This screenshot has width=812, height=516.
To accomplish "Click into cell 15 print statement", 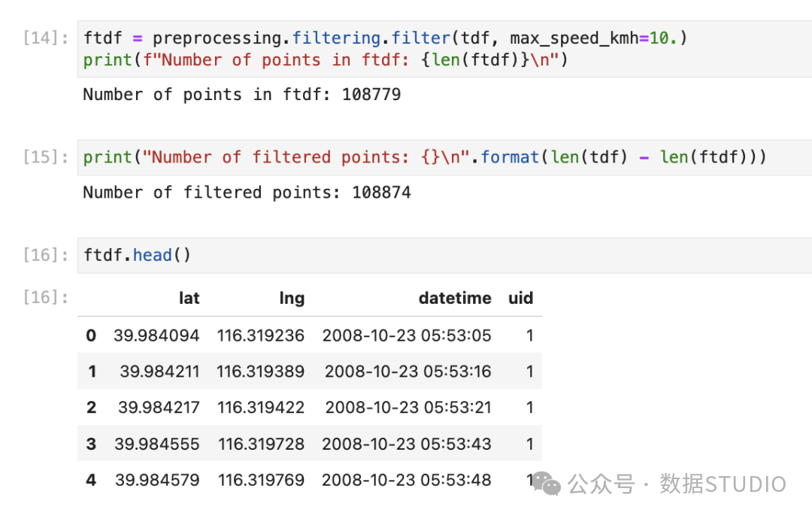I will coord(445,157).
